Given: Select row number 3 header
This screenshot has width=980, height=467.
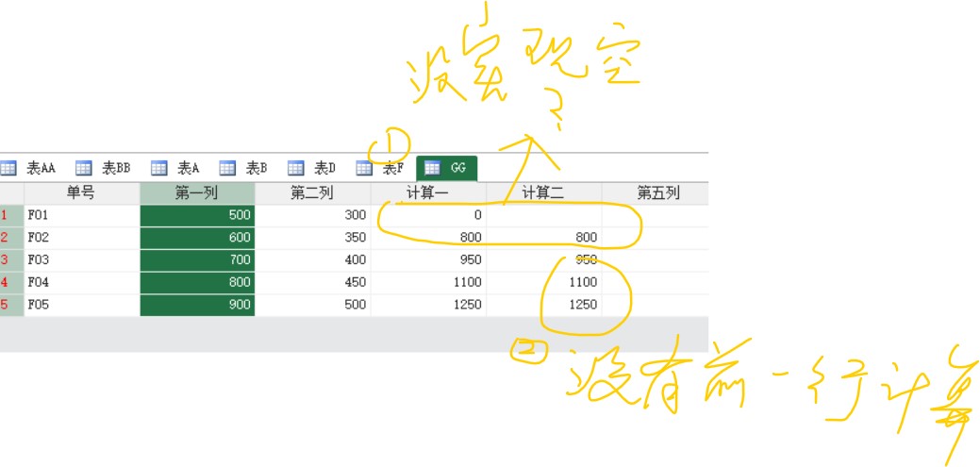Looking at the screenshot, I should 12,260.
